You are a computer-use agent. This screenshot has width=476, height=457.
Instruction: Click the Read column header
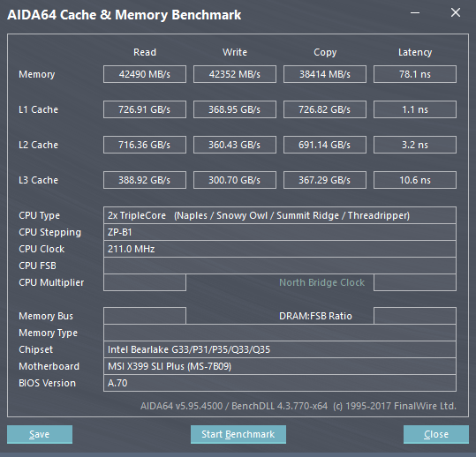145,52
